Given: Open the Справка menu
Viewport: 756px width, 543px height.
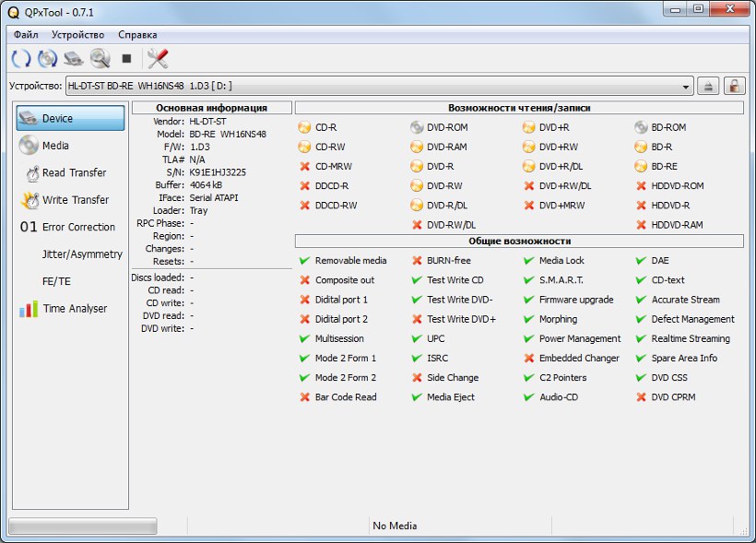Looking at the screenshot, I should pyautogui.click(x=137, y=35).
